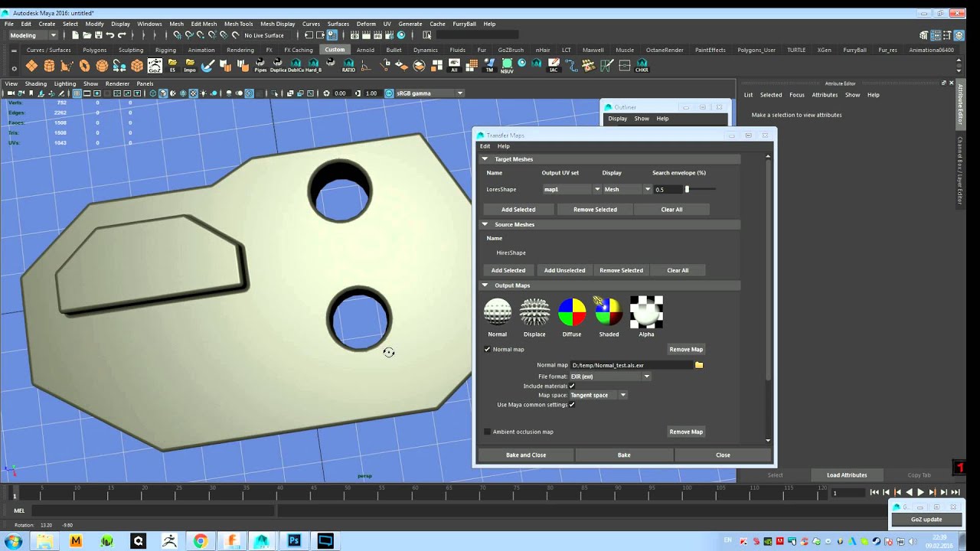Open the Display Mesh dropdown
Screen dimensions: 980x551
(x=627, y=189)
